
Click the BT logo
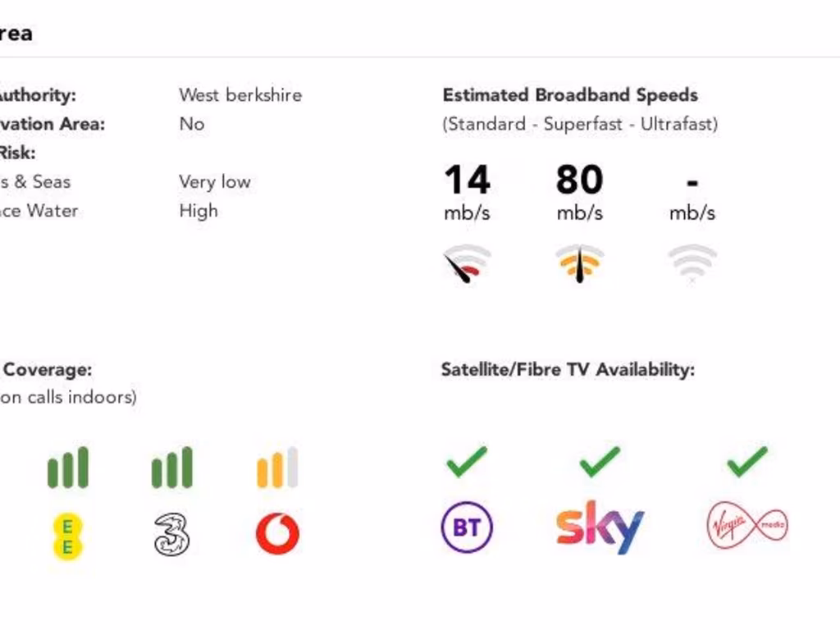coord(466,527)
